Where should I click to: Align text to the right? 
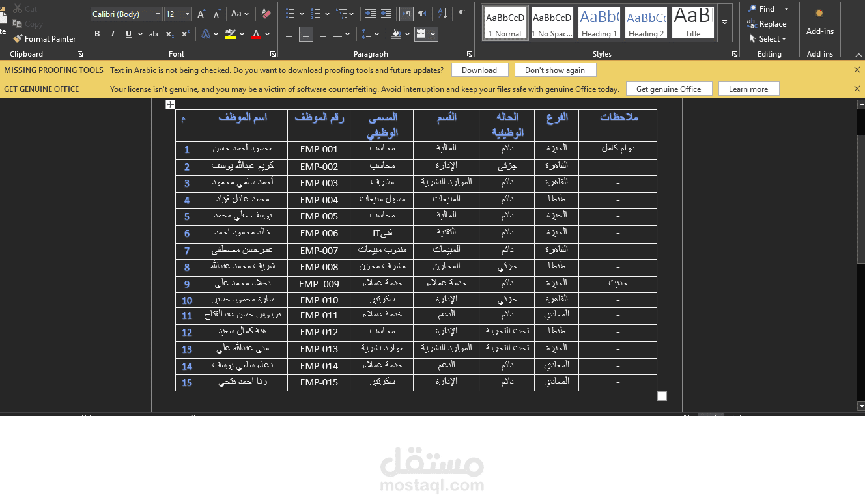(322, 34)
